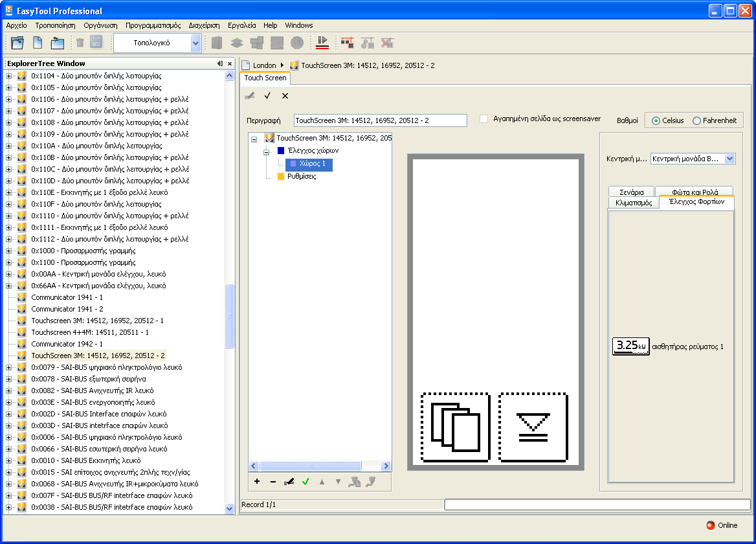The height and width of the screenshot is (544, 756).
Task: Select the Έλεγχος Φορτίων tab
Action: click(x=696, y=202)
